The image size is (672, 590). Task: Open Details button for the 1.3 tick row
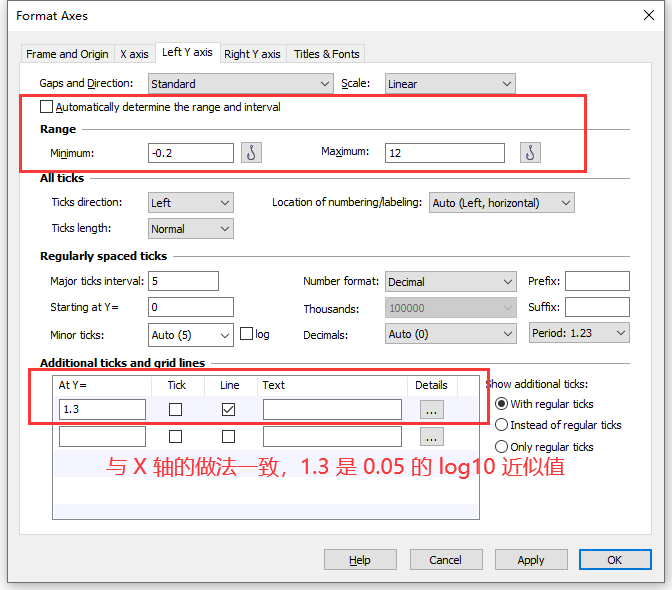[x=431, y=409]
